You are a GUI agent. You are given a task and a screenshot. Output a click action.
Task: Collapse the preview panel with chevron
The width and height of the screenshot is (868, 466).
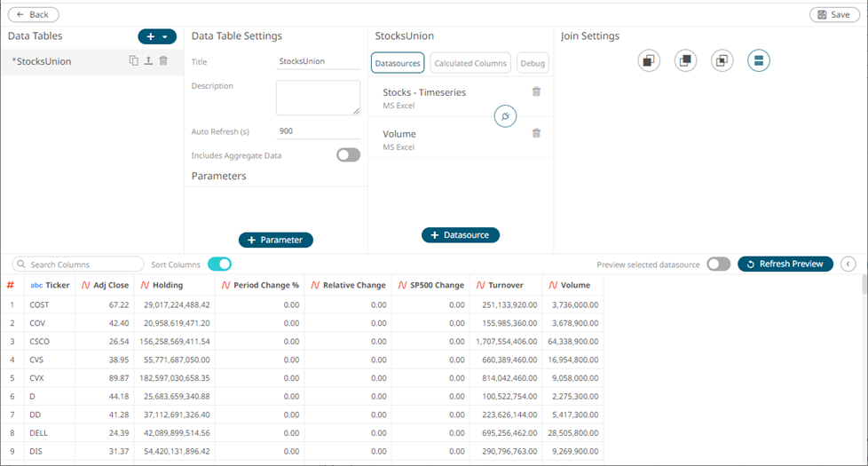point(848,264)
